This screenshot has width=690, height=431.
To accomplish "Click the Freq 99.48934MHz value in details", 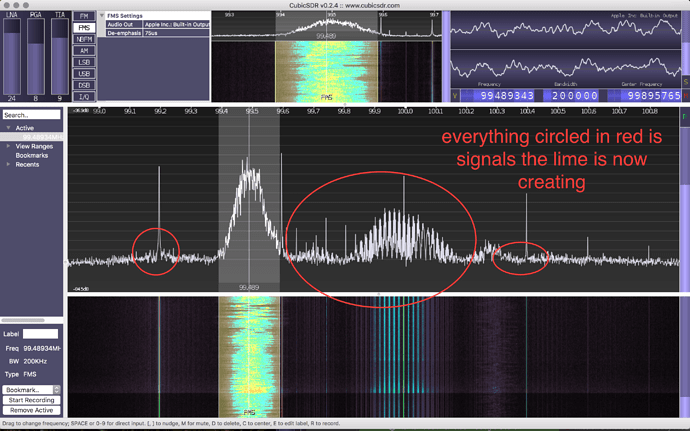I will (x=42, y=348).
